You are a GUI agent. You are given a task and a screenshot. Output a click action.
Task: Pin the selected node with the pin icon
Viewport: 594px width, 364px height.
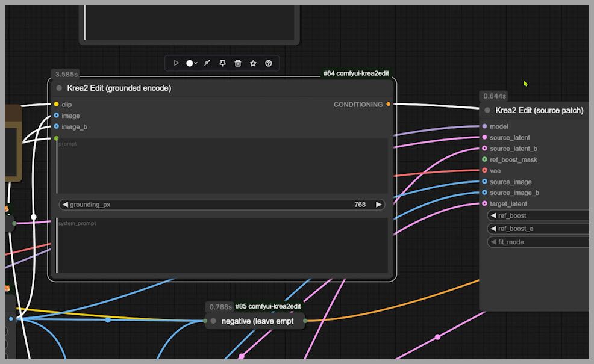pos(222,63)
